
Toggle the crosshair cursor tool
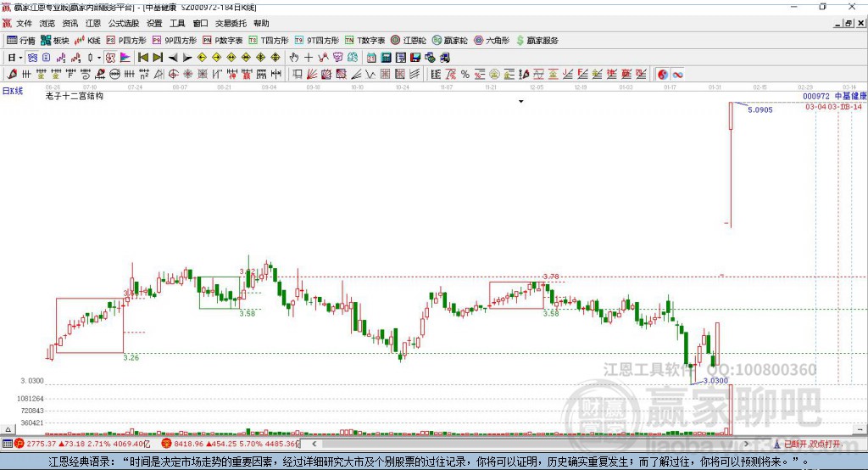click(x=309, y=58)
